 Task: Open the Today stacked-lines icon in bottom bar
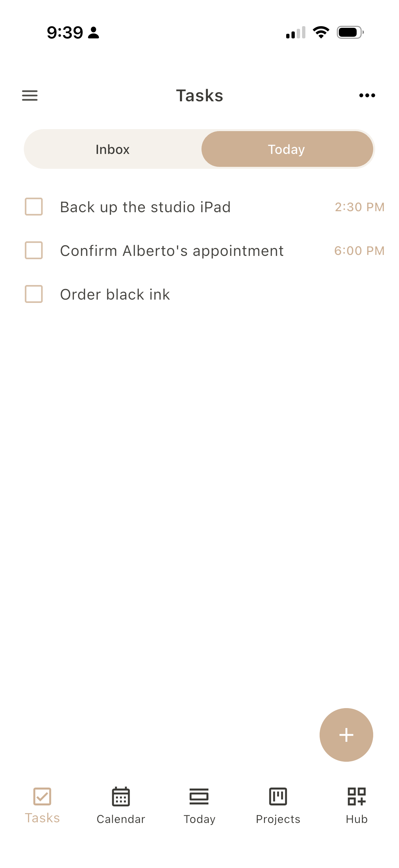(199, 796)
